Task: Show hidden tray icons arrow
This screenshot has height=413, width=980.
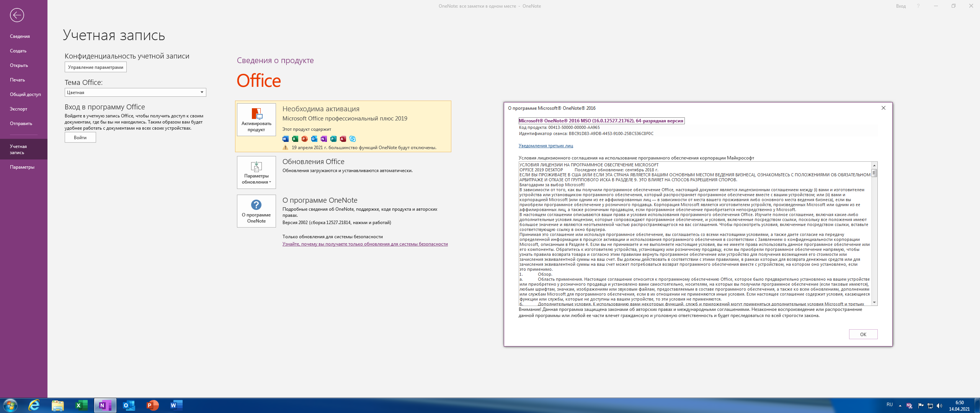Action: [900, 406]
